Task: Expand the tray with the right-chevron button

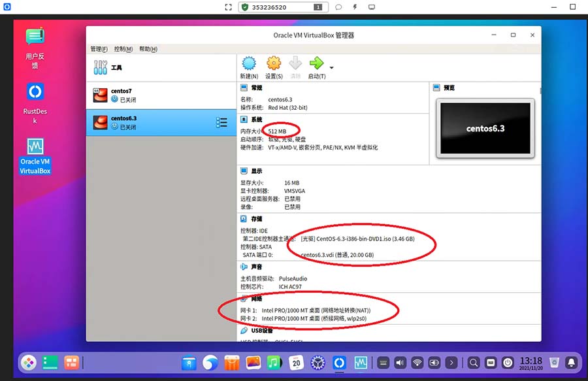Action: 451,363
